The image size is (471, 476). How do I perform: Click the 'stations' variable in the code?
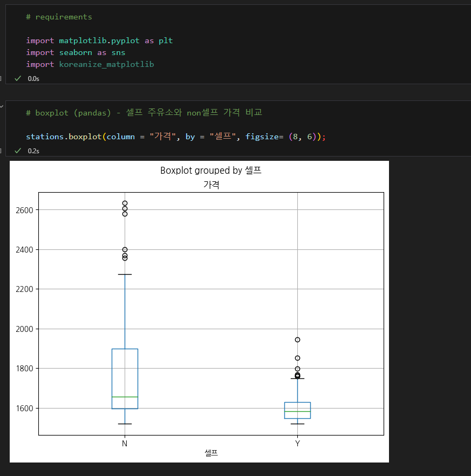point(45,137)
